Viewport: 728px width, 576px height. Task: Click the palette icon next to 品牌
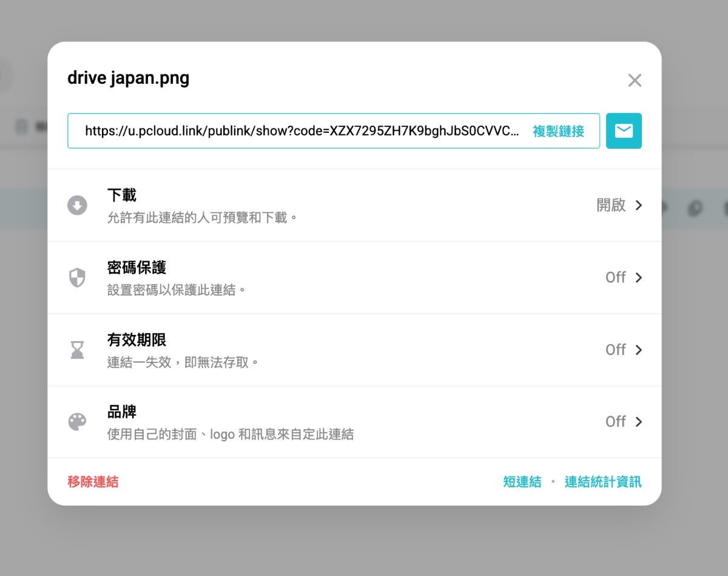click(77, 422)
